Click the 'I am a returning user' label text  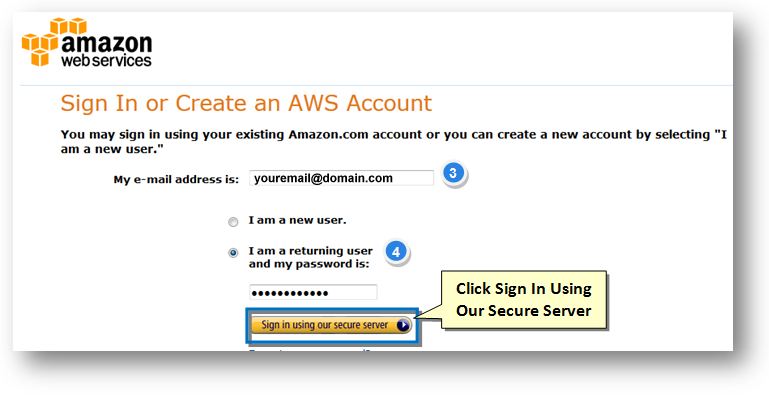pyautogui.click(x=310, y=251)
